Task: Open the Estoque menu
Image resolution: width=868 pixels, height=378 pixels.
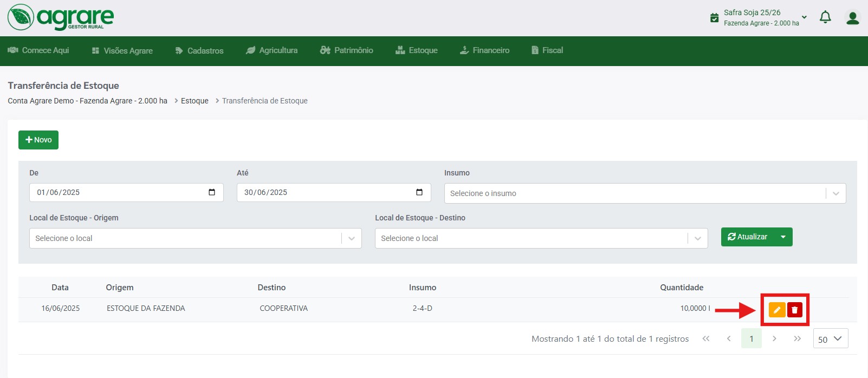Action: point(417,50)
